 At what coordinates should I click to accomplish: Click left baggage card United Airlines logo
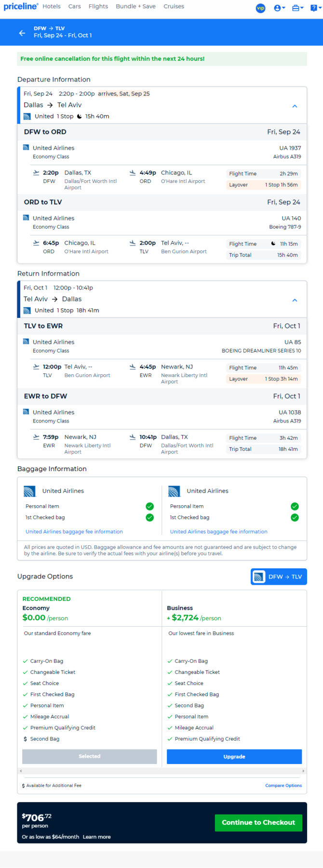pos(30,491)
